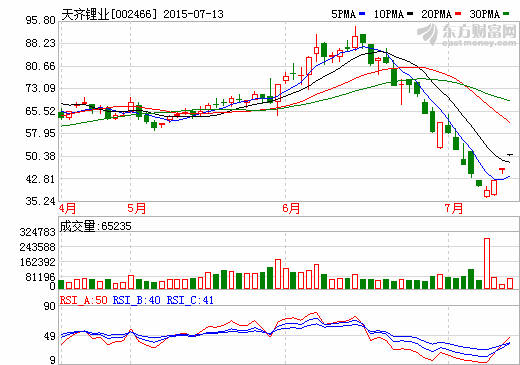The image size is (520, 365).
Task: Click the 30PMA legend label
Action: (485, 14)
